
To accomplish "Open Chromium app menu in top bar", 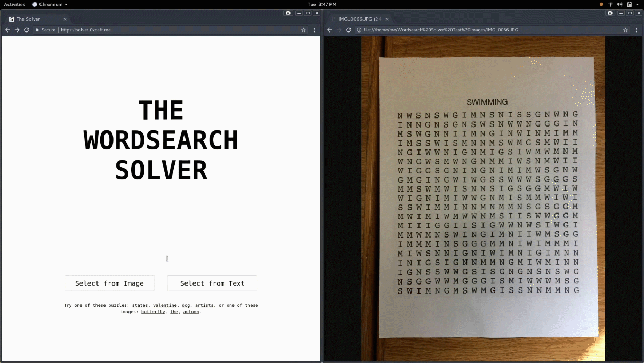I will click(x=50, y=4).
